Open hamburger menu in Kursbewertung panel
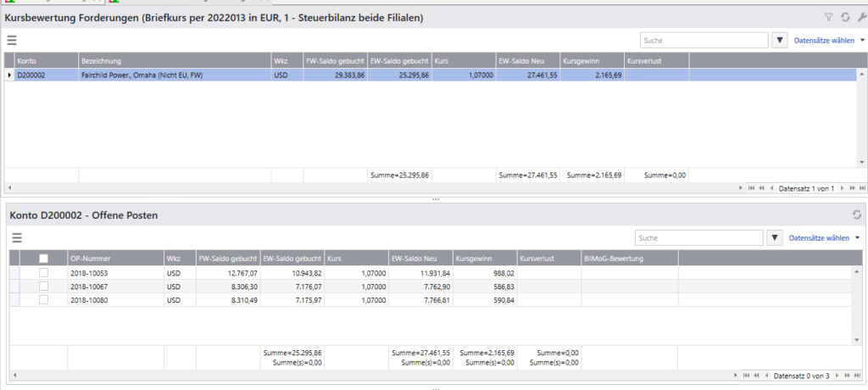868x390 pixels. pos(12,40)
